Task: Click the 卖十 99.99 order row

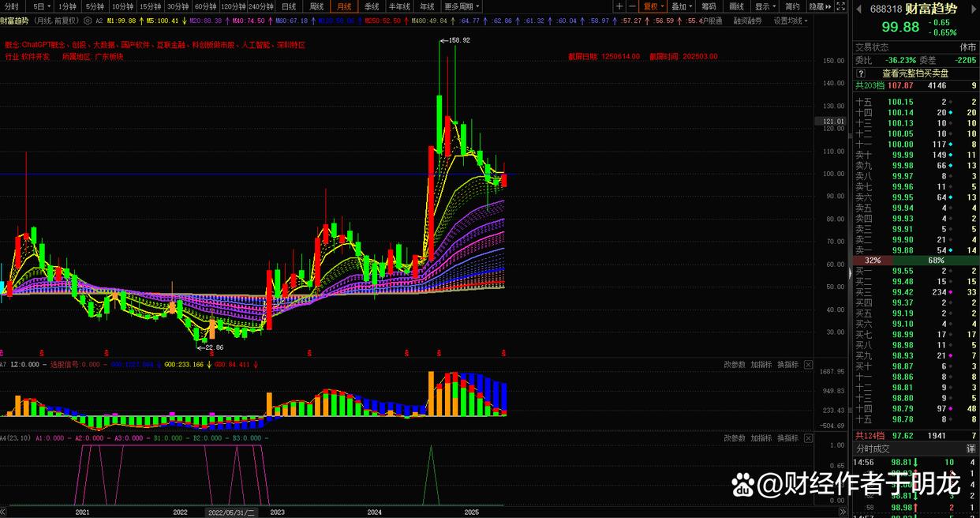Action: pos(915,155)
